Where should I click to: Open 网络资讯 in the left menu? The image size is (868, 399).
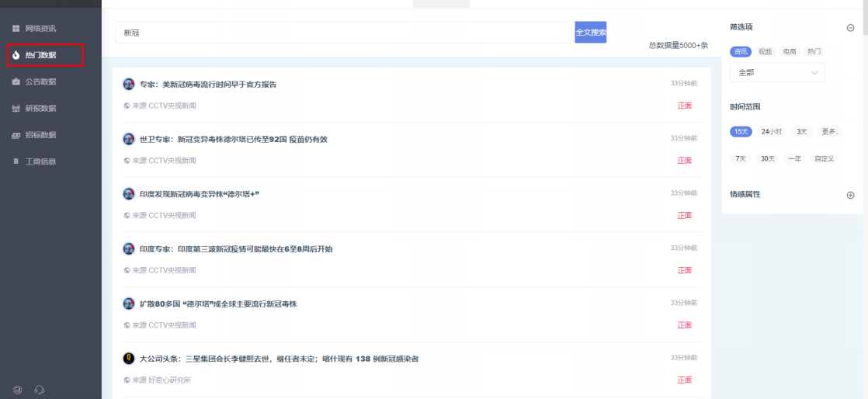click(x=40, y=29)
